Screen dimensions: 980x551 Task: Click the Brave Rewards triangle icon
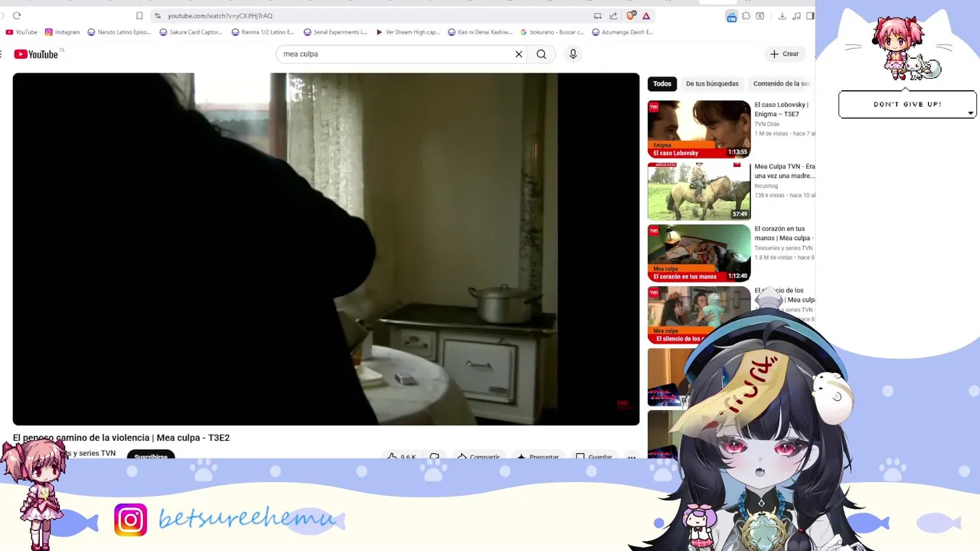tap(646, 15)
